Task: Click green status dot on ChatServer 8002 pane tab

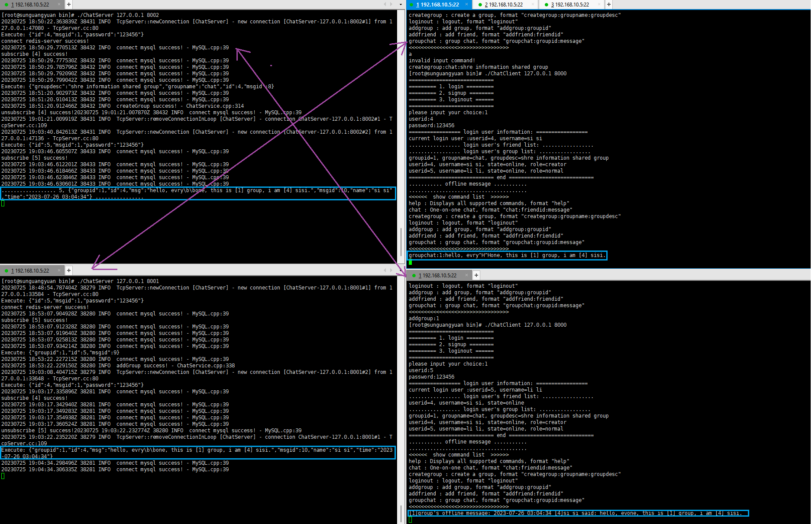Action: tap(6, 5)
